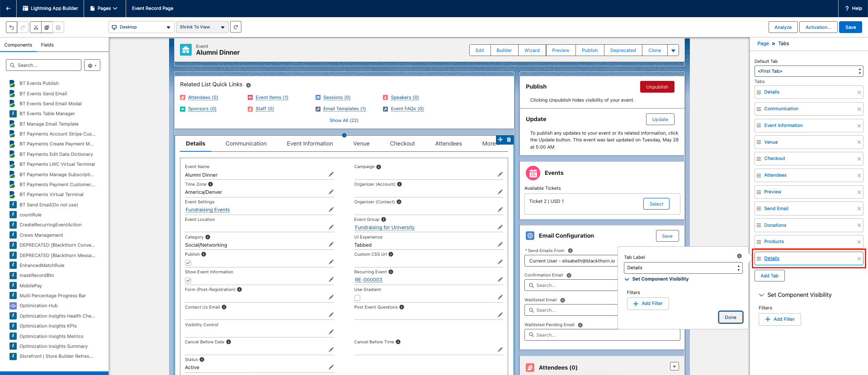This screenshot has width=868, height=375.
Task: Open more actions dropdown next to Clone
Action: 673,51
